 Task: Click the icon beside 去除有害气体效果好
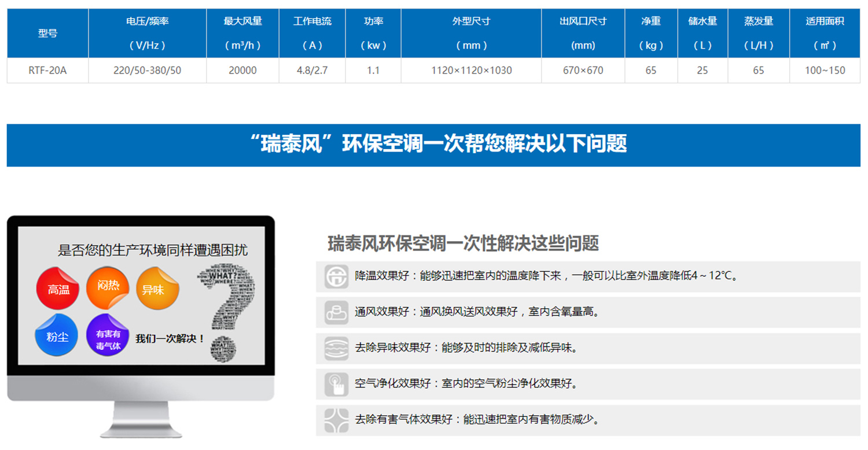point(336,420)
